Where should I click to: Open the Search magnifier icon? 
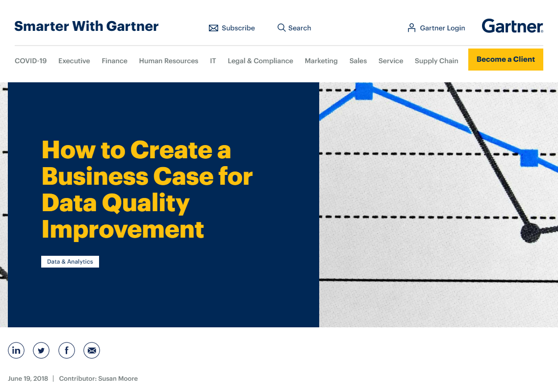pyautogui.click(x=280, y=28)
